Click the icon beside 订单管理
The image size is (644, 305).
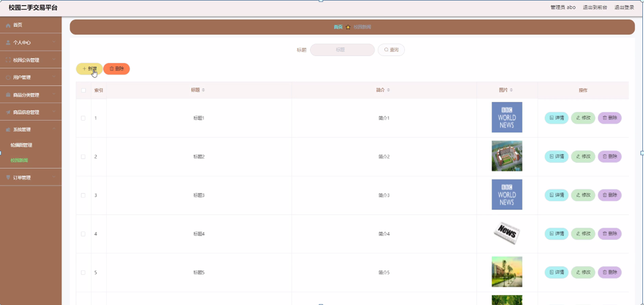[x=8, y=178]
